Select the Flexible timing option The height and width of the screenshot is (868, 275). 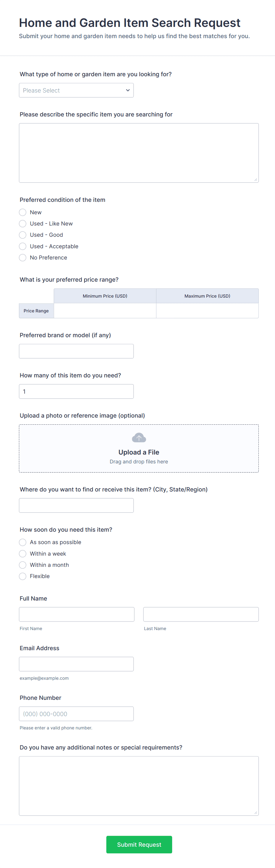(x=22, y=576)
